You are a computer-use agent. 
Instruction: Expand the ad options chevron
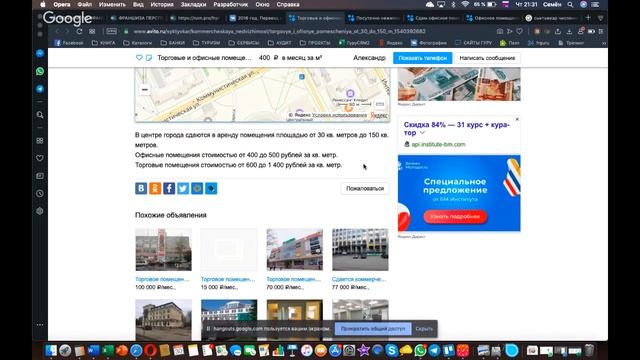(x=422, y=133)
